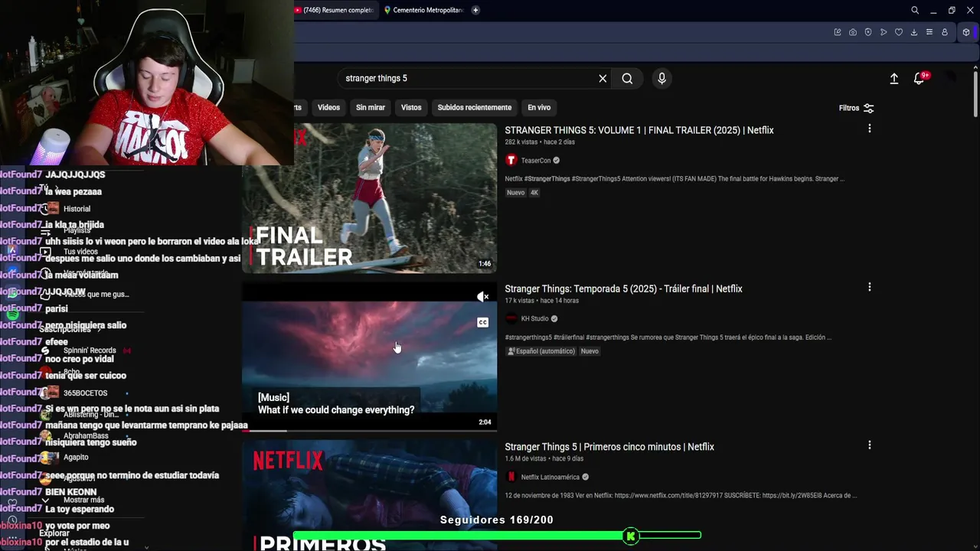Select the 'Vistos' filter chip
The image size is (980, 551).
tap(411, 107)
